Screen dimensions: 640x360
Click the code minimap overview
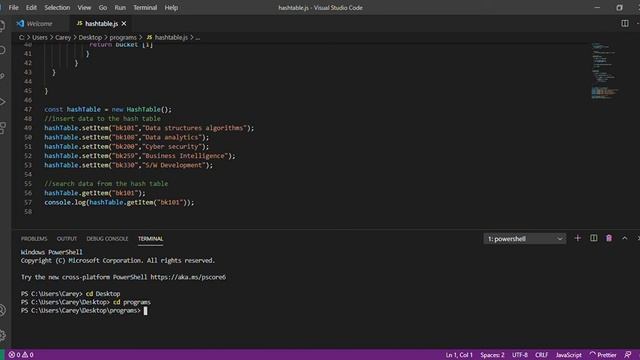click(x=604, y=71)
